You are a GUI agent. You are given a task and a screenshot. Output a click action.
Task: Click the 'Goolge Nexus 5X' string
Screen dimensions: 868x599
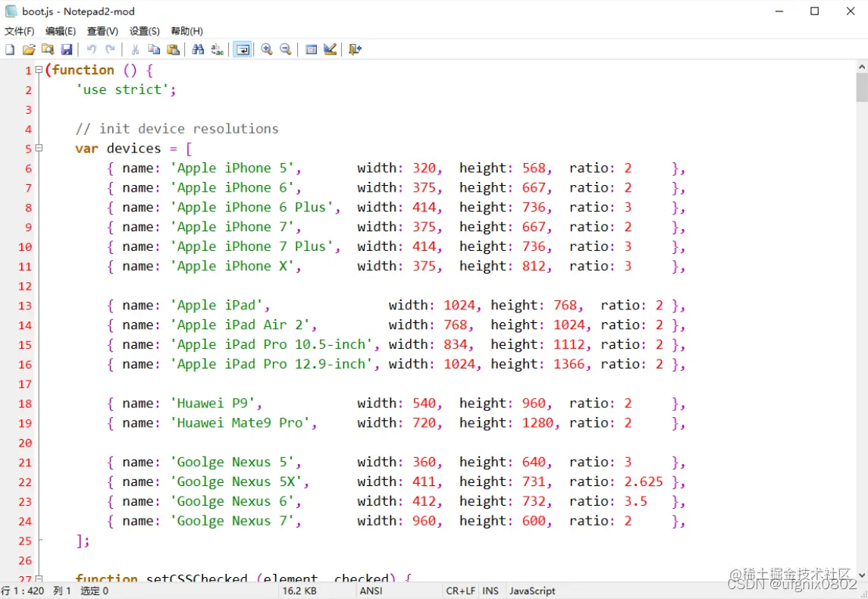[x=236, y=481]
